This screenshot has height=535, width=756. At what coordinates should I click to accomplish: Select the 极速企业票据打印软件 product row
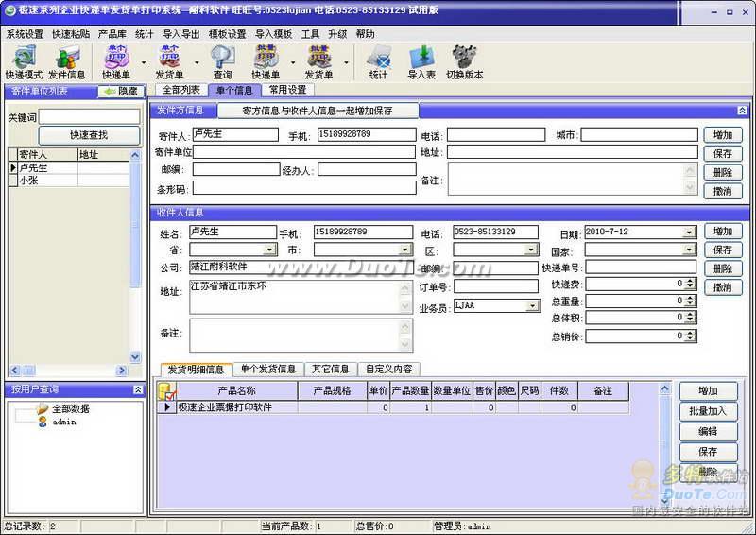click(393, 407)
